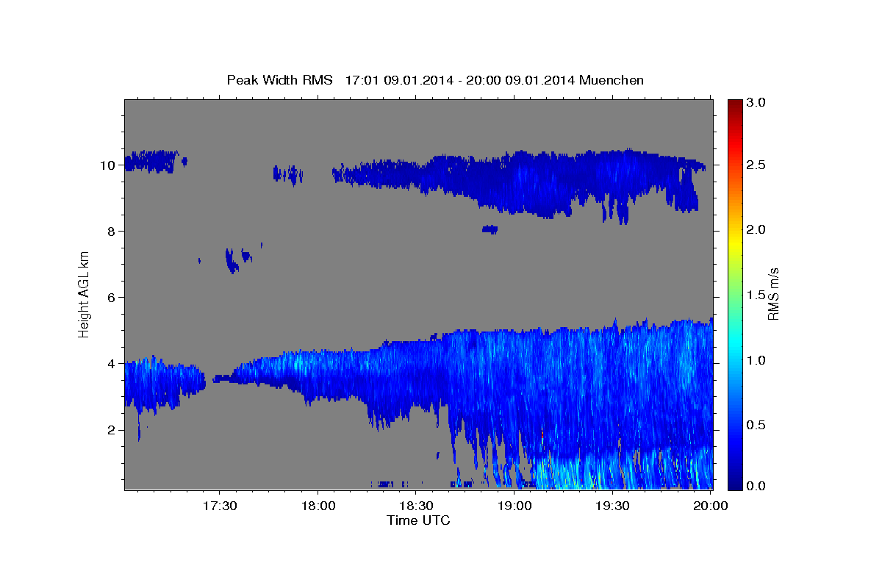Click the RMS color scale bar
882x588 pixels.
click(x=734, y=294)
